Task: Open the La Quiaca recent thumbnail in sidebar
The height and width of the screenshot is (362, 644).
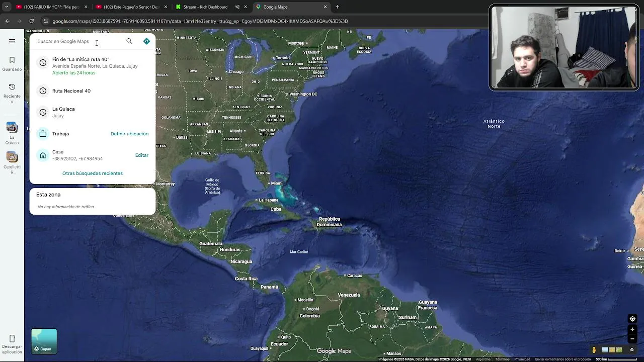Action: pos(12,127)
